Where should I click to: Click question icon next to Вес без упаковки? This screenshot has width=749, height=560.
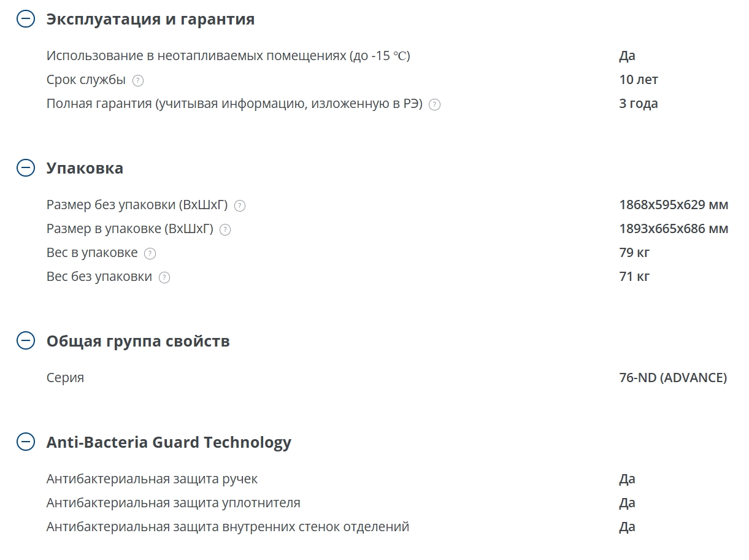pos(164,277)
